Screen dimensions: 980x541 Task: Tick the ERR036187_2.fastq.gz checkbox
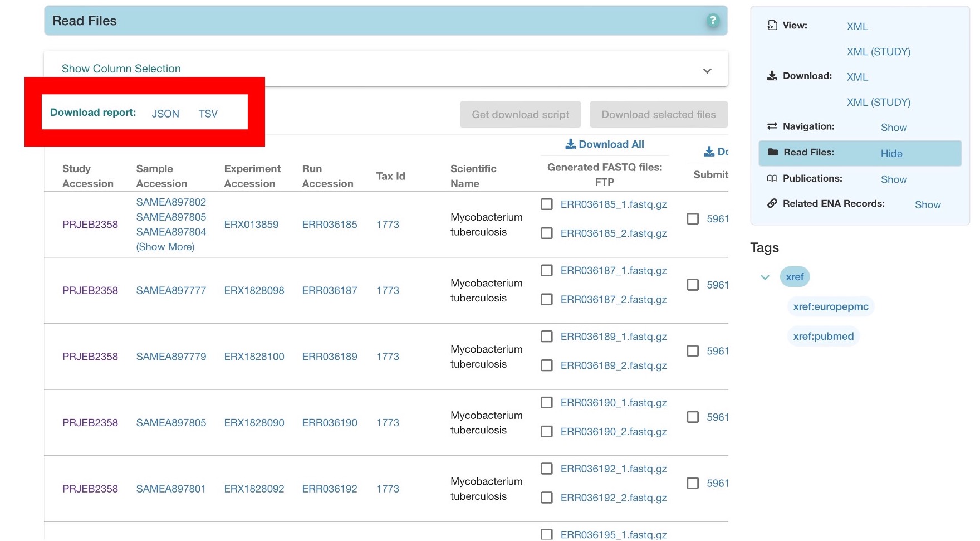click(547, 300)
